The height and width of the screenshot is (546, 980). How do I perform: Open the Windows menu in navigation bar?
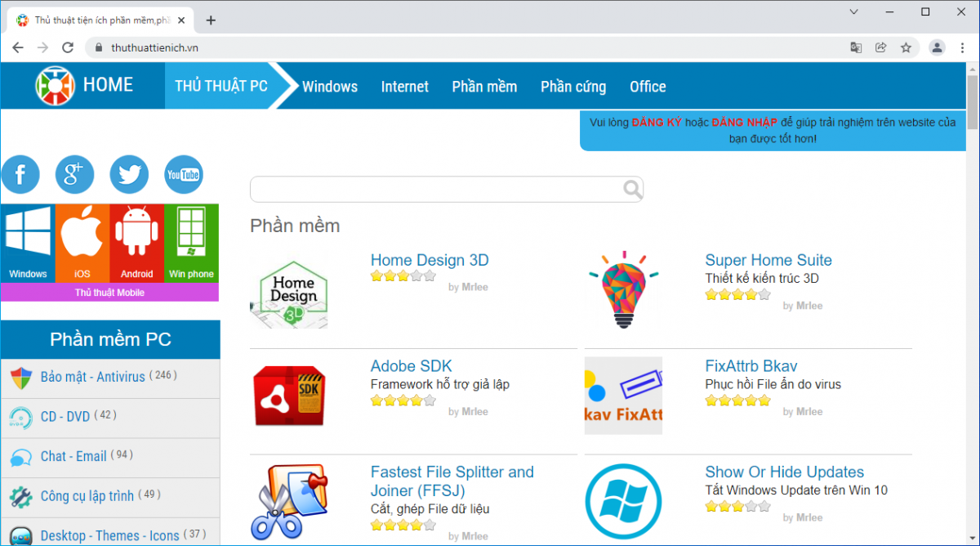330,87
